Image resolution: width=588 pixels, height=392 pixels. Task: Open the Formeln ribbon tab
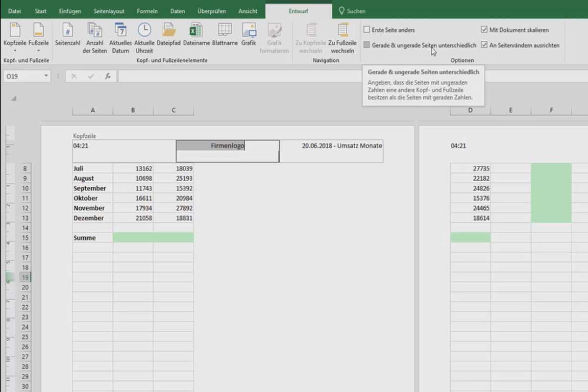[x=147, y=10]
